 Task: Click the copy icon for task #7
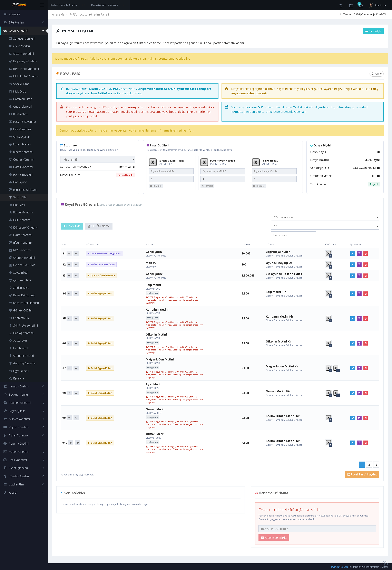[x=359, y=368]
